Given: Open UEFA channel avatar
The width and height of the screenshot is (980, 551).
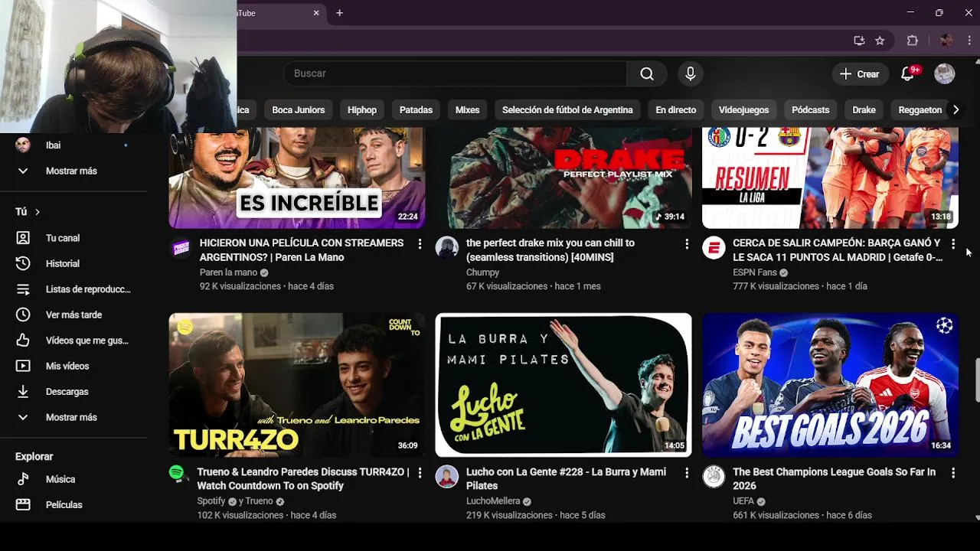Looking at the screenshot, I should pyautogui.click(x=714, y=477).
